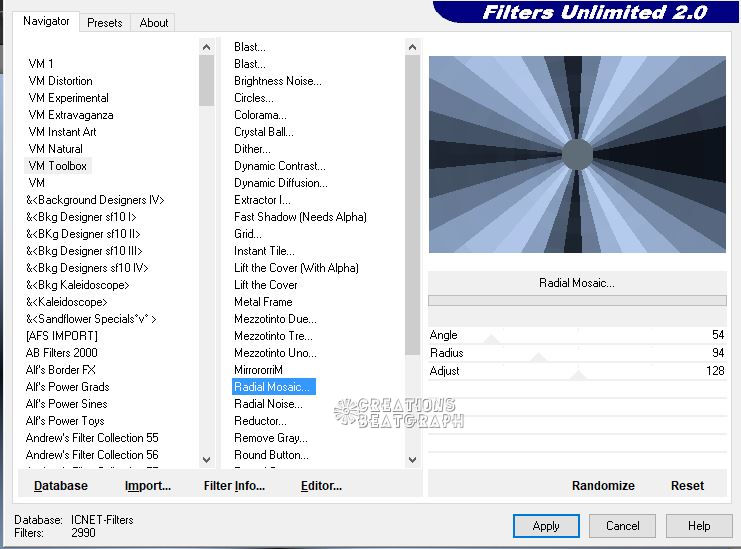Reset the filter settings
The image size is (741, 549).
pos(687,486)
